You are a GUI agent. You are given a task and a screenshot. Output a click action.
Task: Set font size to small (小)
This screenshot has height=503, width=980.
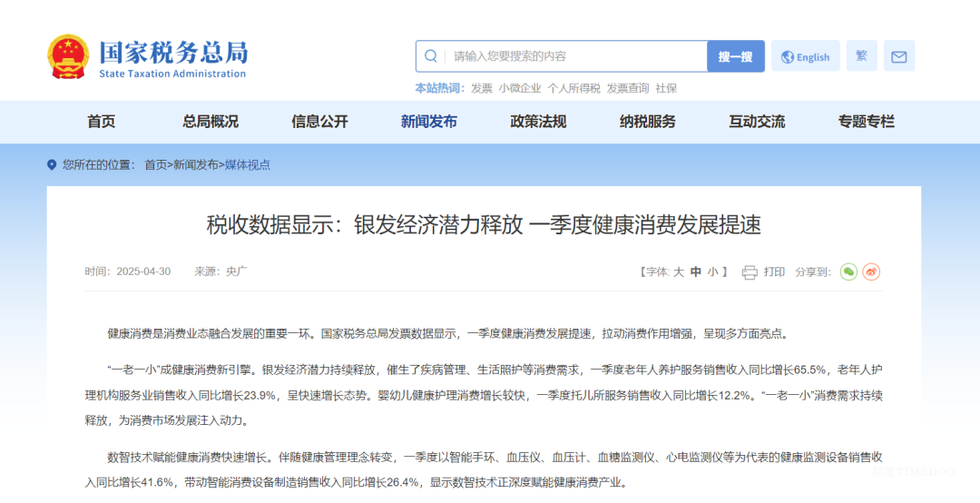click(712, 272)
